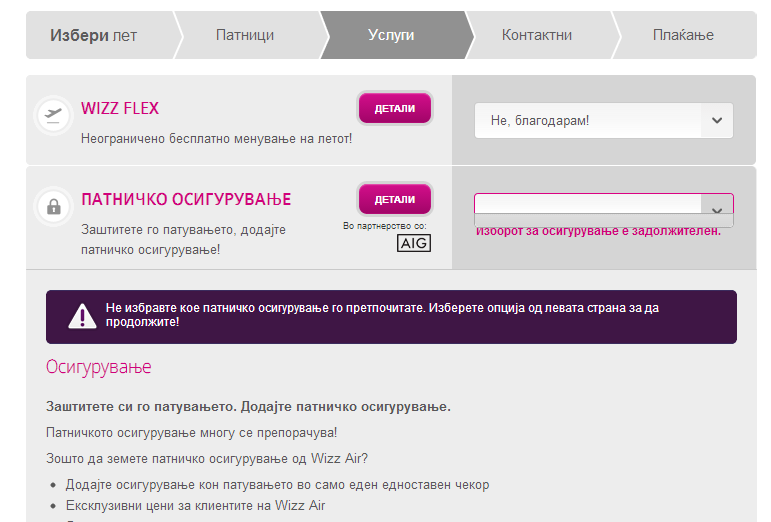Switch to the Контактни step
Viewport: 771px width, 522px height.
[x=537, y=35]
